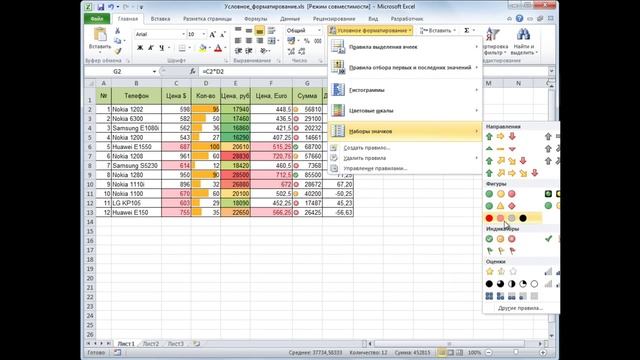Image resolution: width=640 pixels, height=360 pixels.
Task: Toggle bold formatting (Ж)
Action: 140,48
